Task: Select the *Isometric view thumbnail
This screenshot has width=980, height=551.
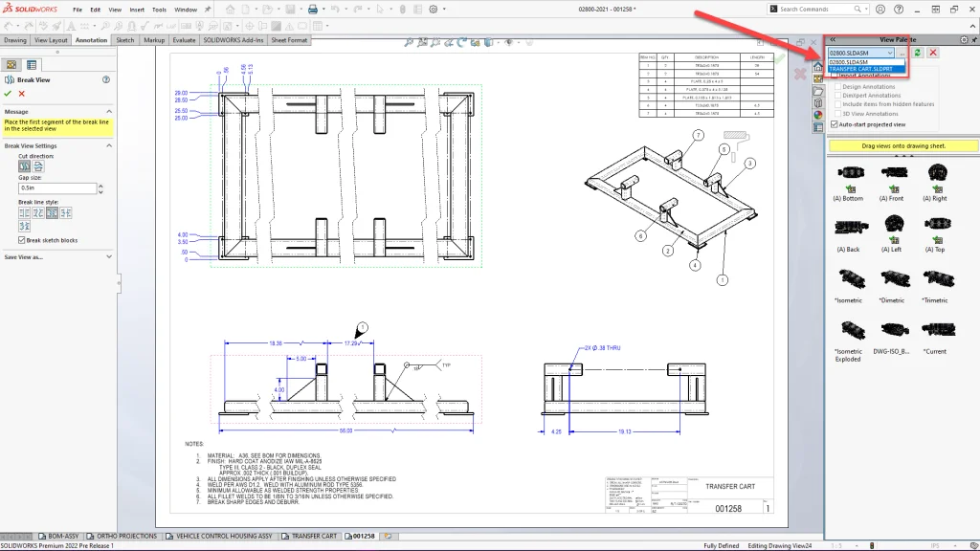Action: tap(850, 278)
